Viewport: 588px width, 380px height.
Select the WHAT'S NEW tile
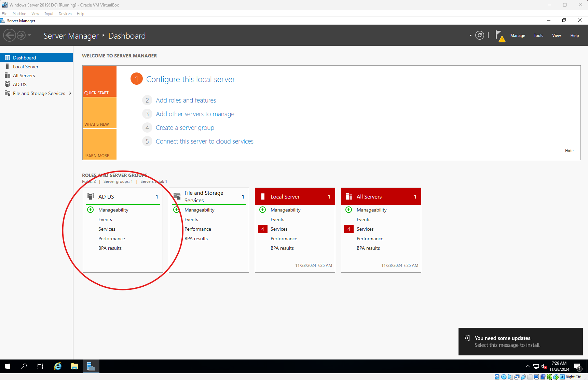click(100, 113)
